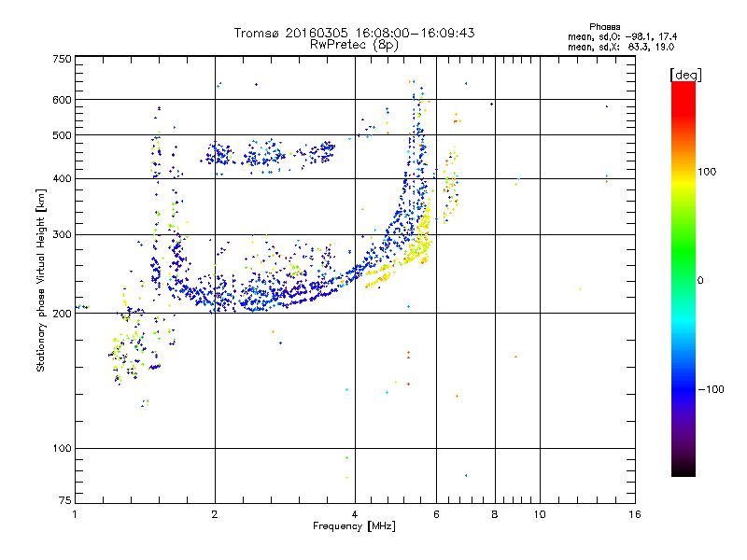Click the '400' height axis tick label
Viewport: 747px width, 560px height.
click(62, 178)
